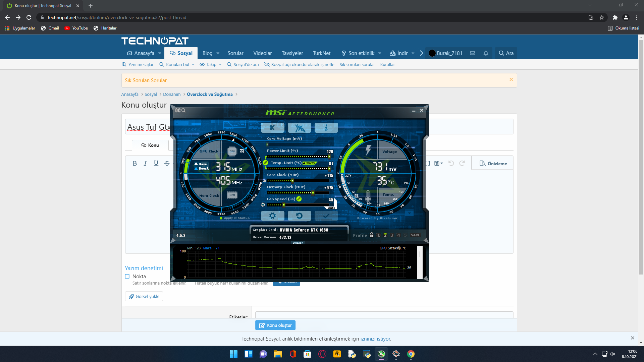The height and width of the screenshot is (362, 644).
Task: Click the Konu oluştur submit button
Action: pyautogui.click(x=275, y=325)
